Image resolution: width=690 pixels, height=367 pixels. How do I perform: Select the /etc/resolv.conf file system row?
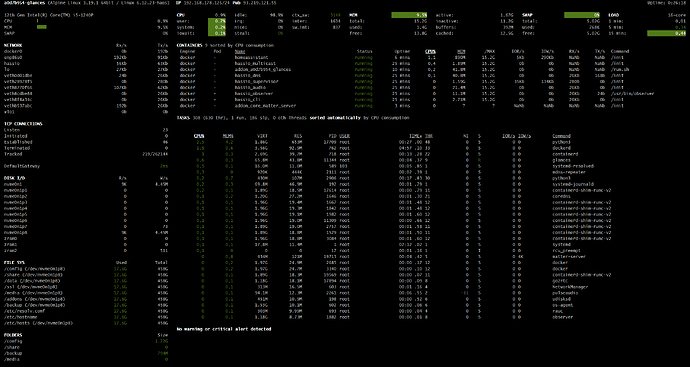pyautogui.click(x=86, y=311)
